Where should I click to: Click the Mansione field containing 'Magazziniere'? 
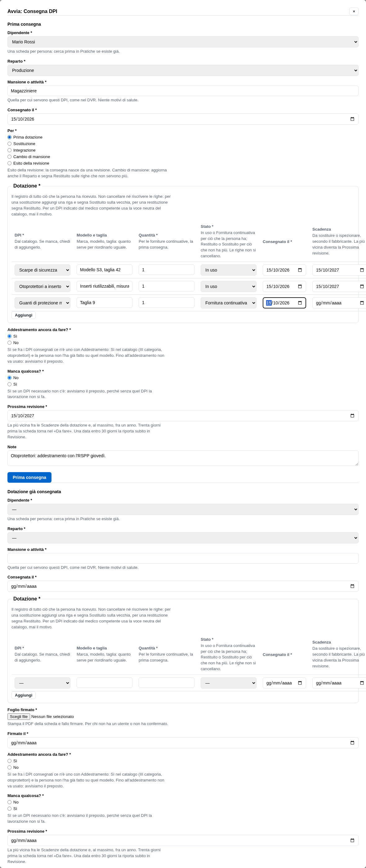(183, 91)
